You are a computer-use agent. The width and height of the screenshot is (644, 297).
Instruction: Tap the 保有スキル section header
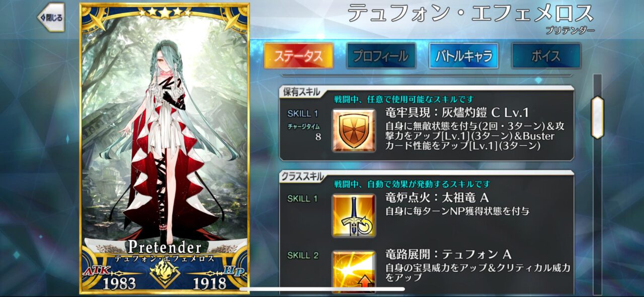pos(300,92)
